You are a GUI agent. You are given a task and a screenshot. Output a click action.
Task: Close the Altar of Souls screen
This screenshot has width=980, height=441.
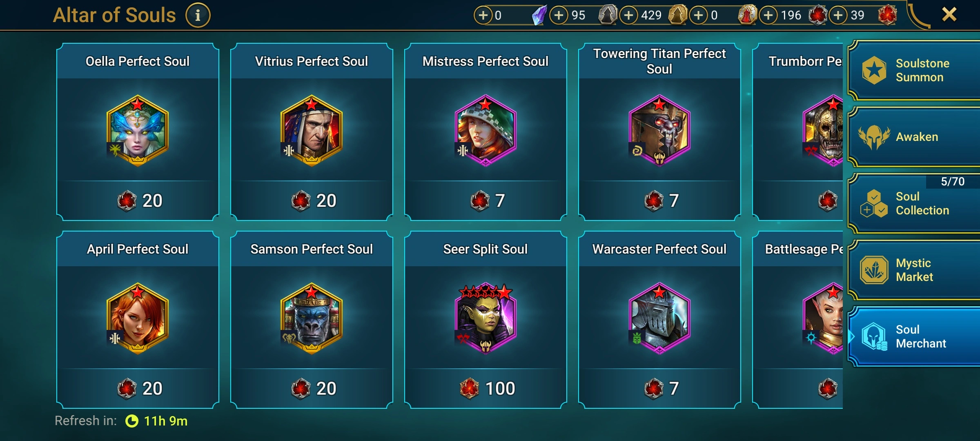click(949, 15)
